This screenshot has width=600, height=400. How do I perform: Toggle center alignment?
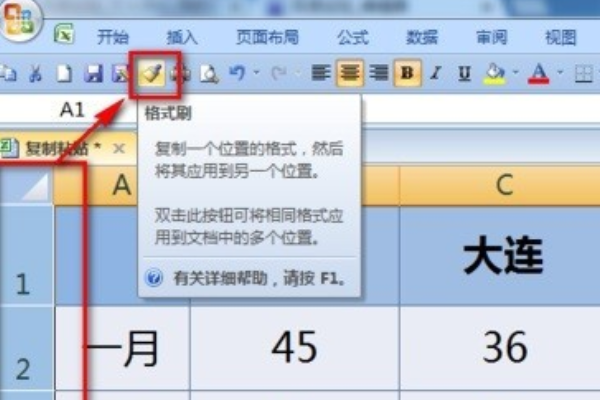click(x=350, y=72)
